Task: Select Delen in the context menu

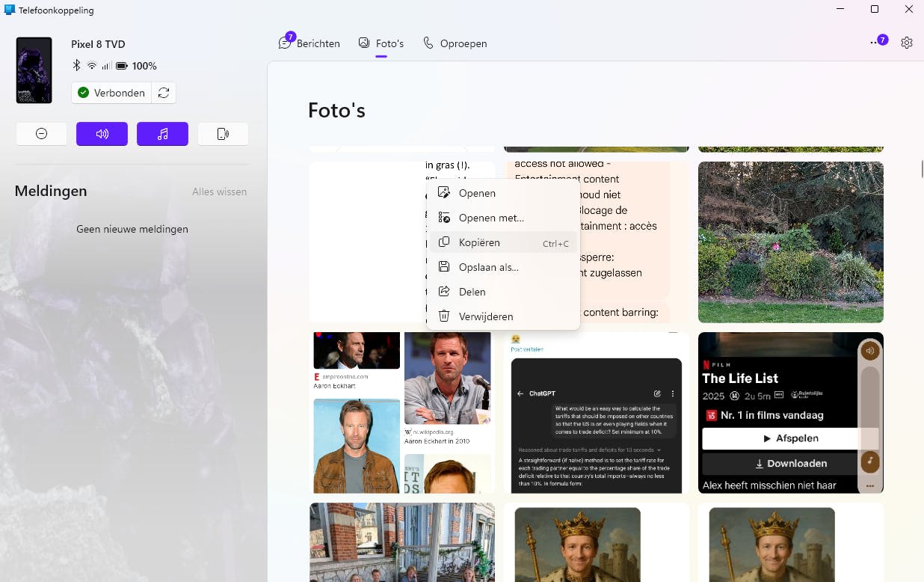Action: tap(503, 292)
